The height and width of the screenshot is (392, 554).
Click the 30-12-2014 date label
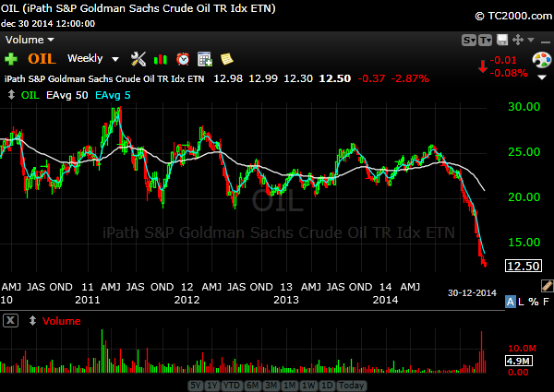coord(472,293)
